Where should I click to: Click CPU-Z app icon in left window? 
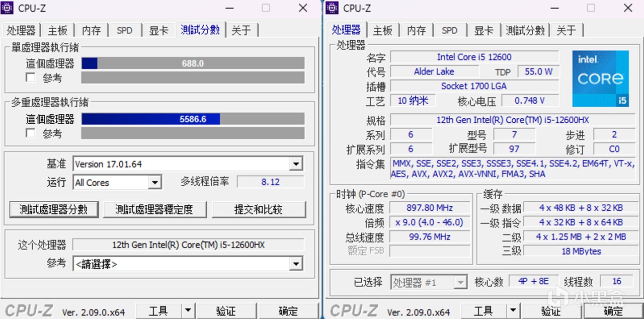point(8,8)
